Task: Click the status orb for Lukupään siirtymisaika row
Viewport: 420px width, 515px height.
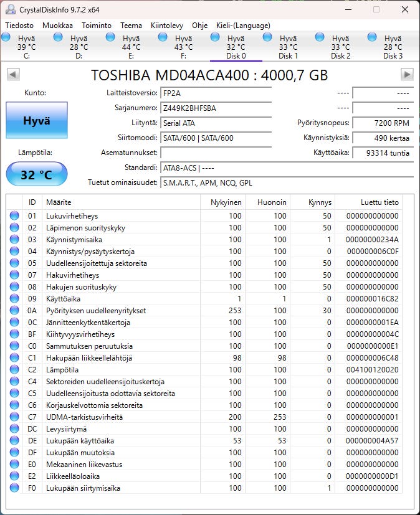Action: 14,488
